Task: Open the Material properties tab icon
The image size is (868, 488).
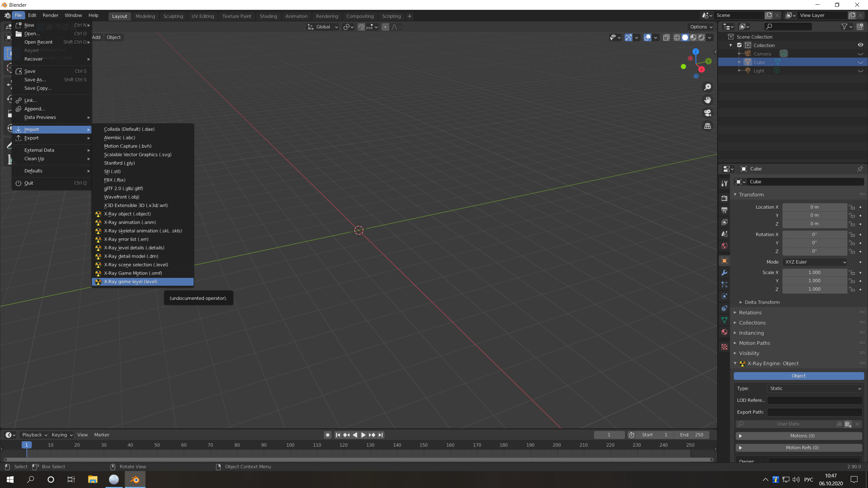Action: pos(725,332)
